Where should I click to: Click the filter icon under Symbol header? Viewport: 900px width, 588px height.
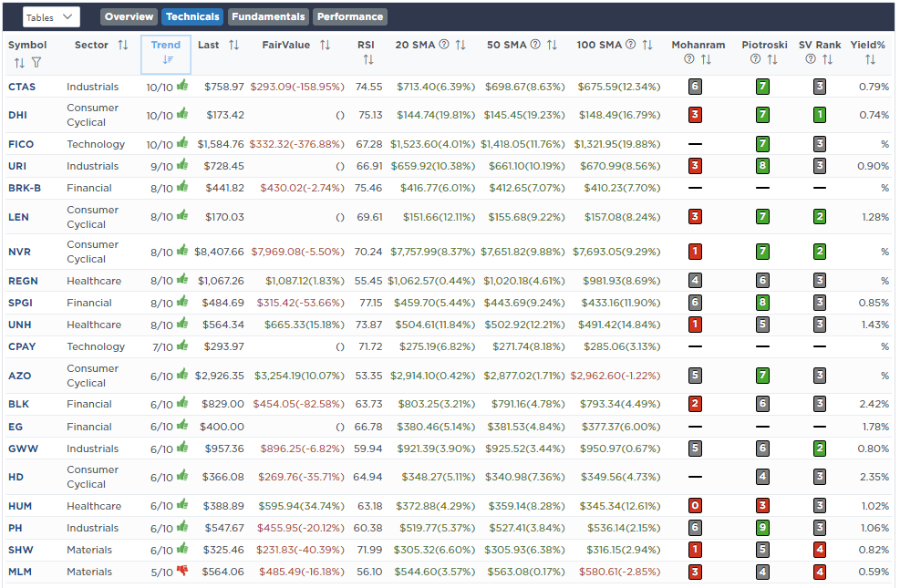[x=36, y=63]
